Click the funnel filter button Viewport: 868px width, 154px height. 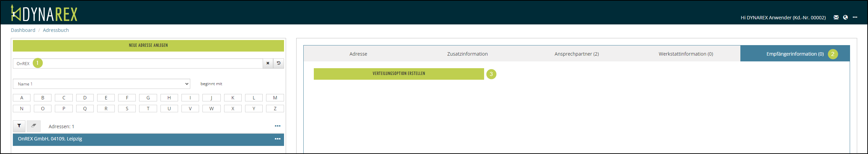coord(19,126)
